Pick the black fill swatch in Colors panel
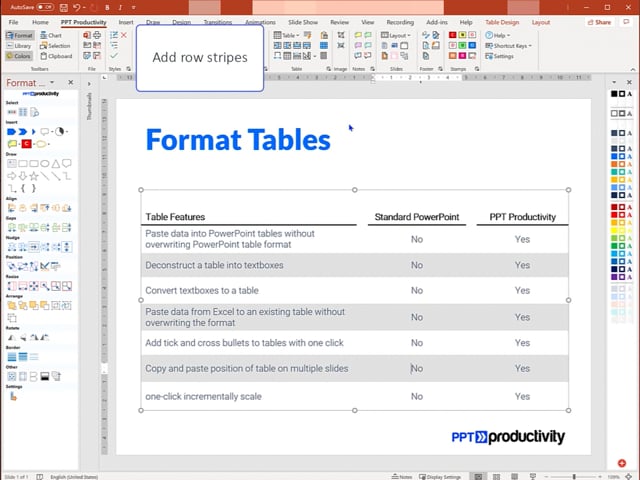This screenshot has height=480, width=640. (x=614, y=94)
